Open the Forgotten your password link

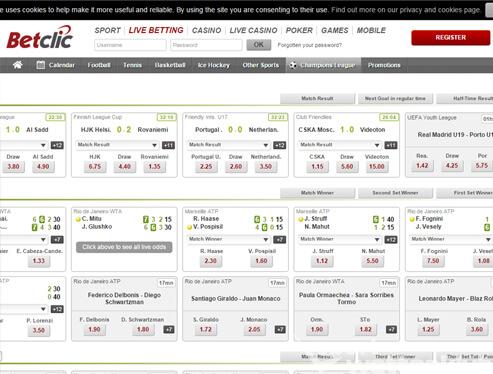pos(310,45)
